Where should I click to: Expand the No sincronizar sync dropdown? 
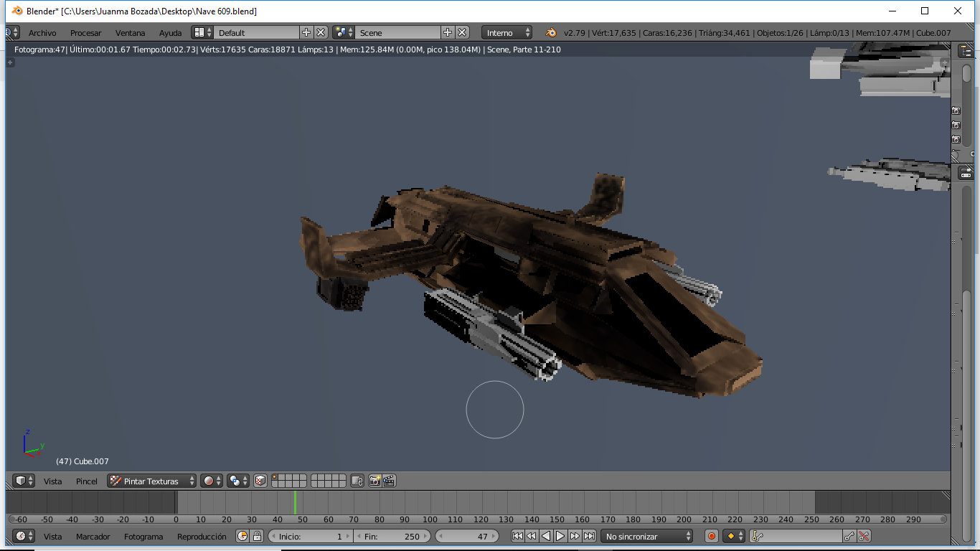pos(648,536)
